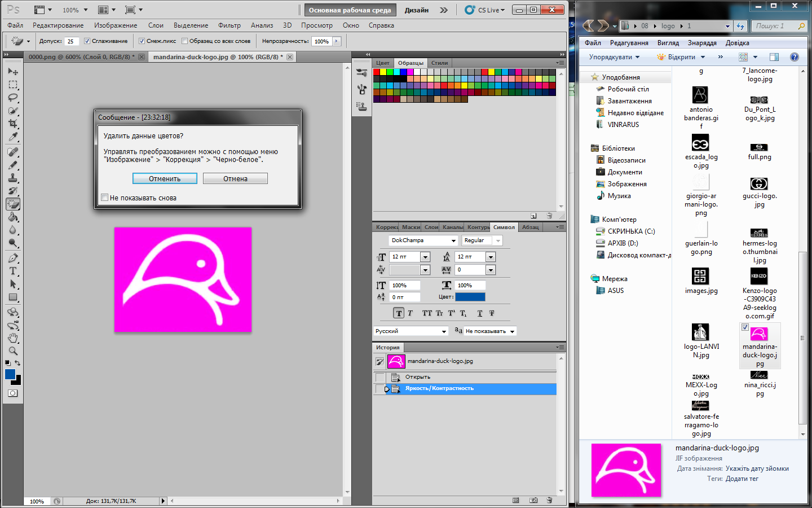Select the Hand tool
This screenshot has height=508, width=812.
click(13, 338)
